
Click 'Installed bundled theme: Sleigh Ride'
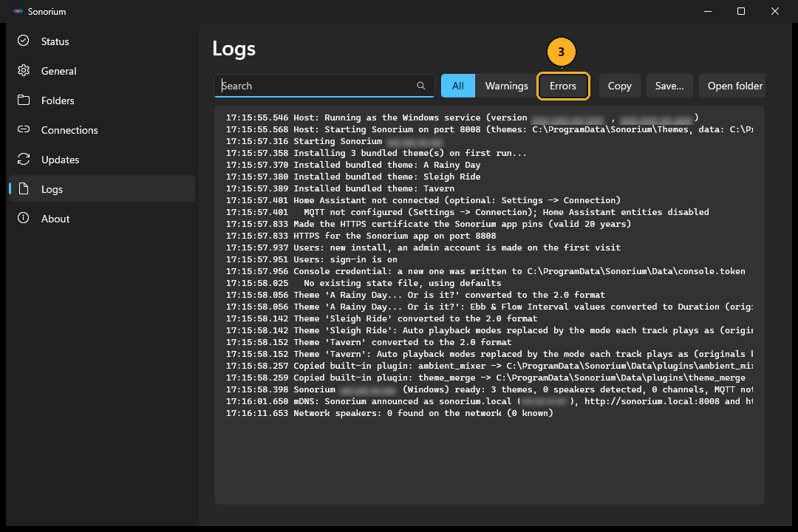[x=353, y=176]
